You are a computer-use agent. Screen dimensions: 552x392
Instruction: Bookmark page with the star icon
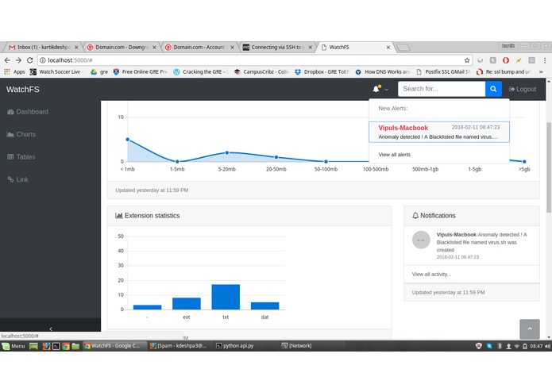tap(467, 60)
